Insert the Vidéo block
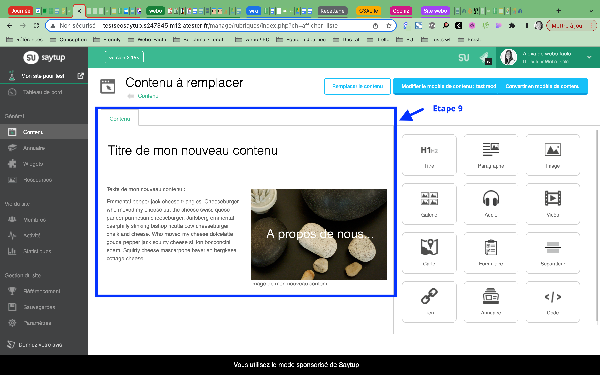 tap(553, 204)
